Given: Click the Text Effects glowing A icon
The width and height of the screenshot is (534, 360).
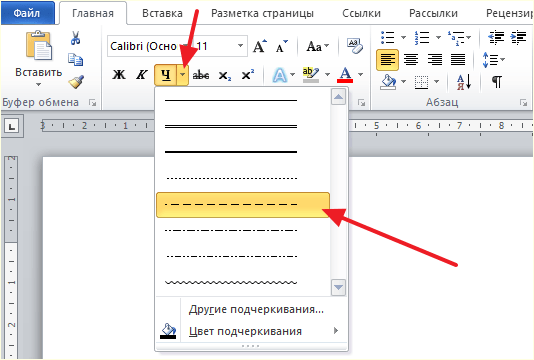Looking at the screenshot, I should pos(280,75).
